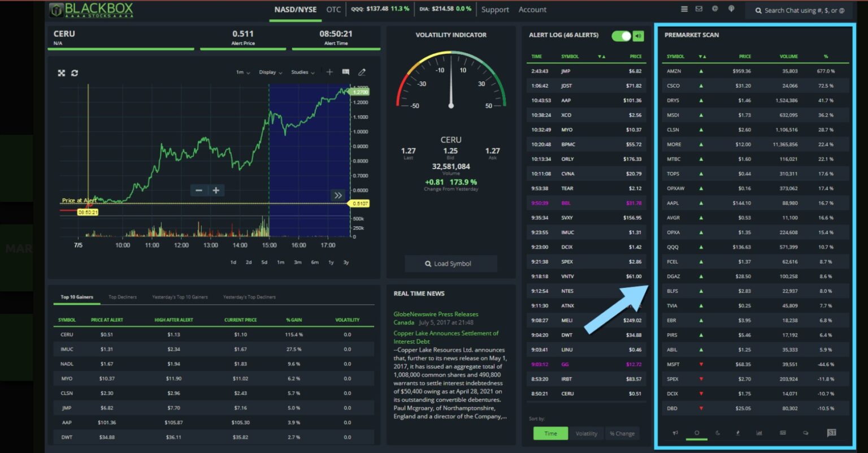This screenshot has width=868, height=453.
Task: Click the chart refresh icon
Action: (x=75, y=73)
